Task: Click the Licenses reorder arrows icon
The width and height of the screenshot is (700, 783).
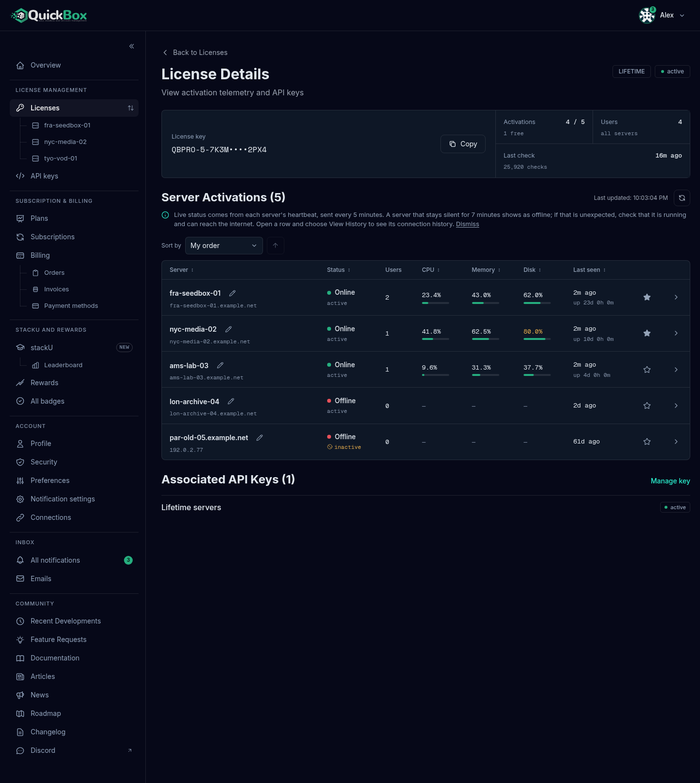Action: [131, 108]
